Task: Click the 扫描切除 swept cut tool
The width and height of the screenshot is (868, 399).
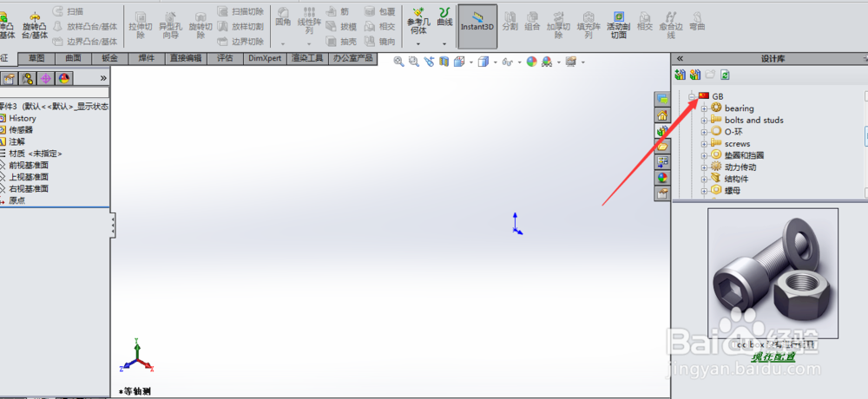Action: 240,11
